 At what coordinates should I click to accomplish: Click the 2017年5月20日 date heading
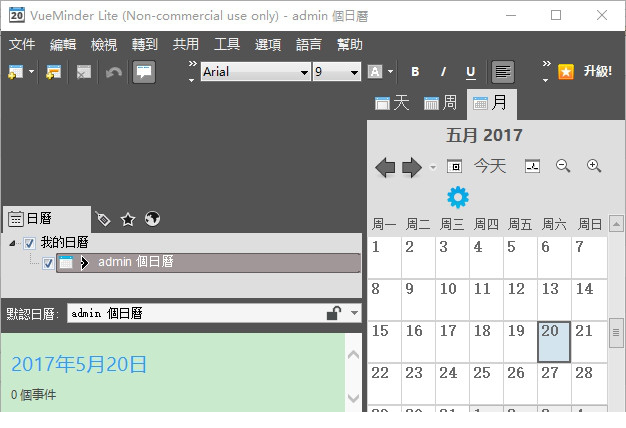tap(79, 365)
